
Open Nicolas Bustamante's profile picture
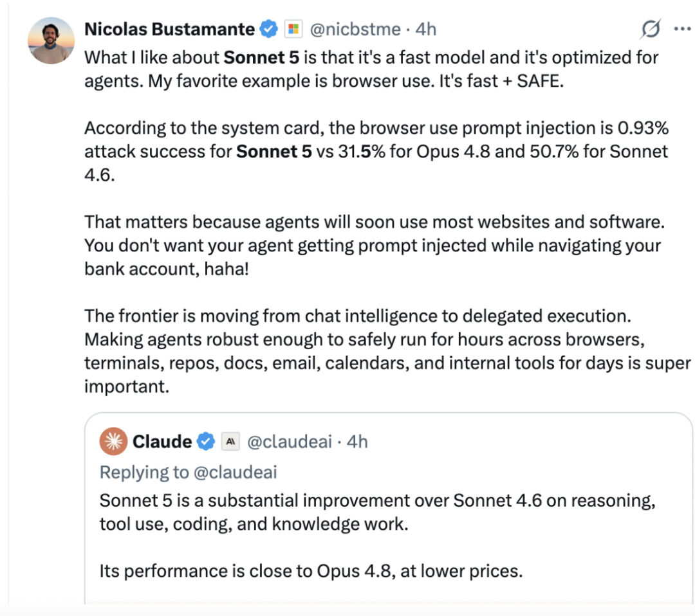tap(51, 41)
